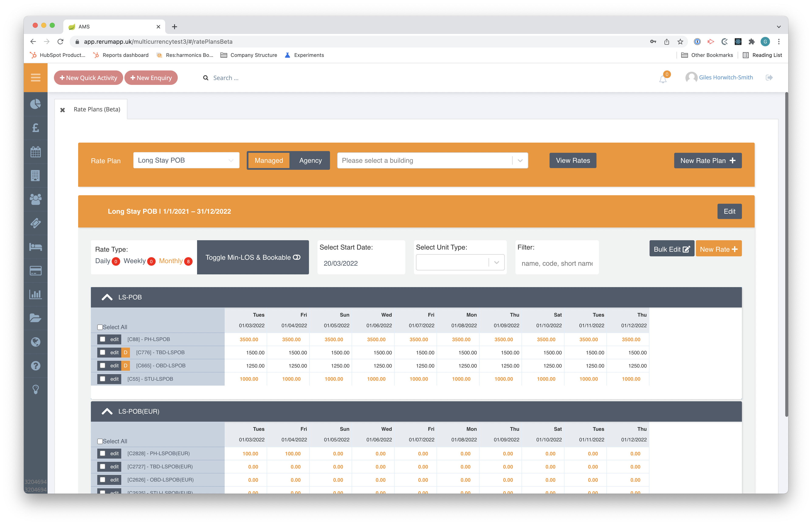
Task: Open the globe icon in sidebar
Action: [35, 342]
